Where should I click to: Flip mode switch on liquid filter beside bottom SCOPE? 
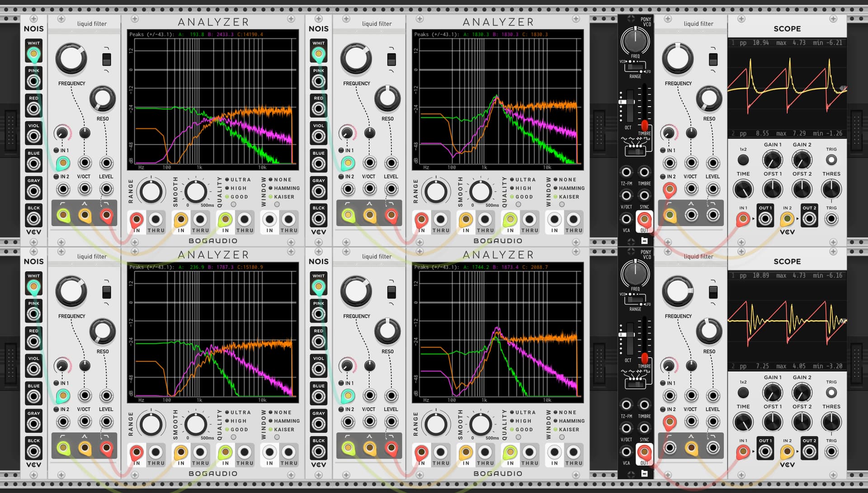tap(713, 292)
